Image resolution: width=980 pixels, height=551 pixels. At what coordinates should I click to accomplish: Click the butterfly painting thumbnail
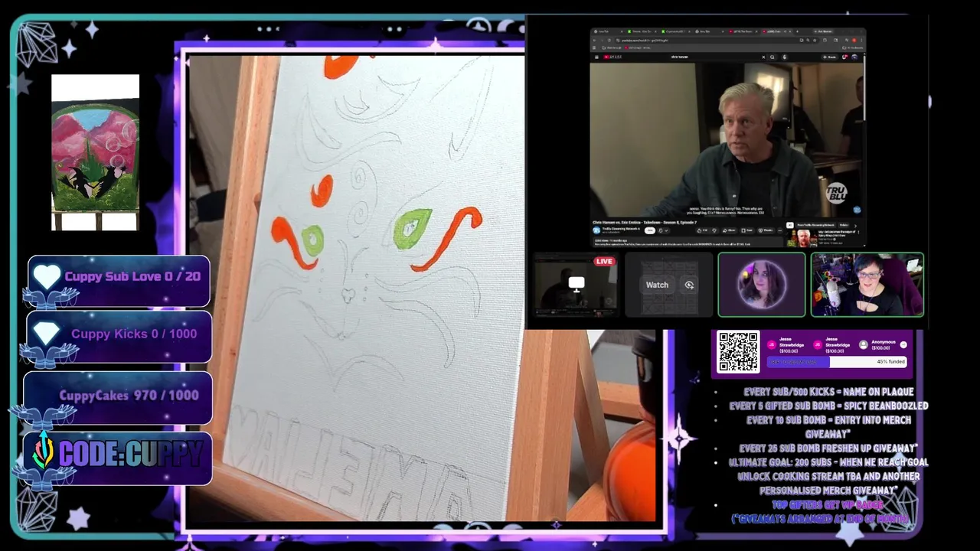95,152
